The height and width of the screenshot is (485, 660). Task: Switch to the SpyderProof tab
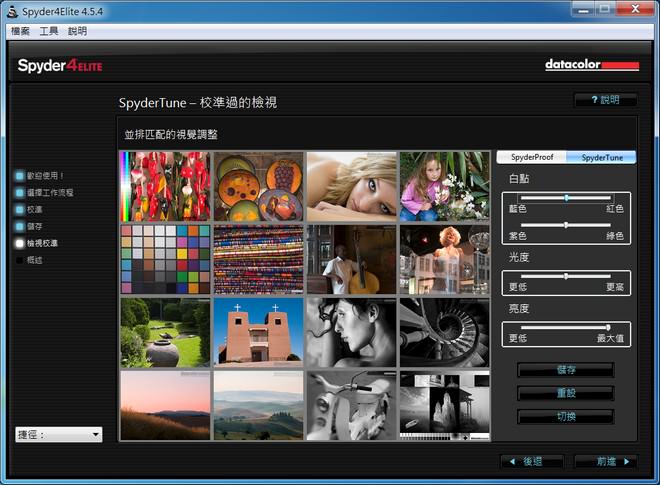531,157
